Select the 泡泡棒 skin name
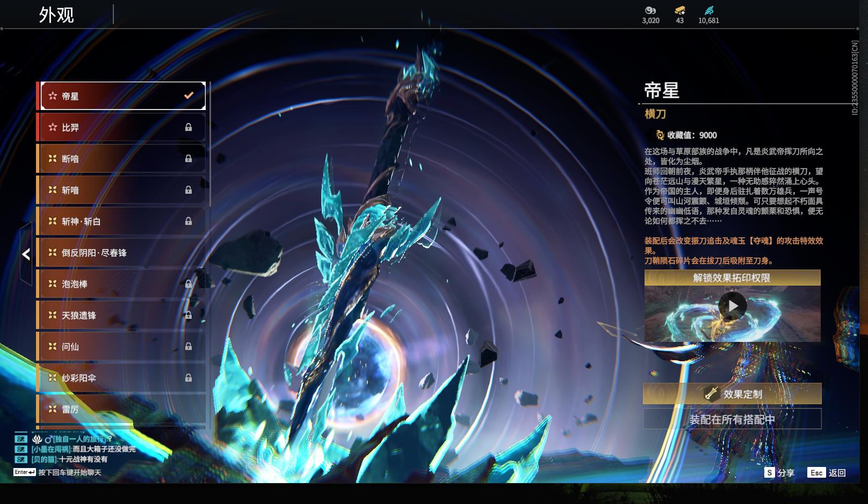 (x=75, y=284)
